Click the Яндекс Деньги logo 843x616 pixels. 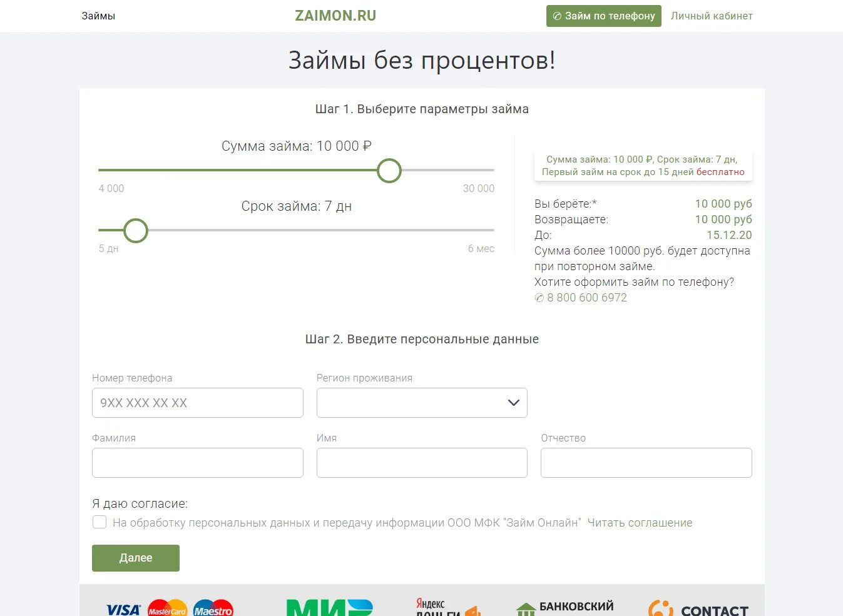(448, 607)
